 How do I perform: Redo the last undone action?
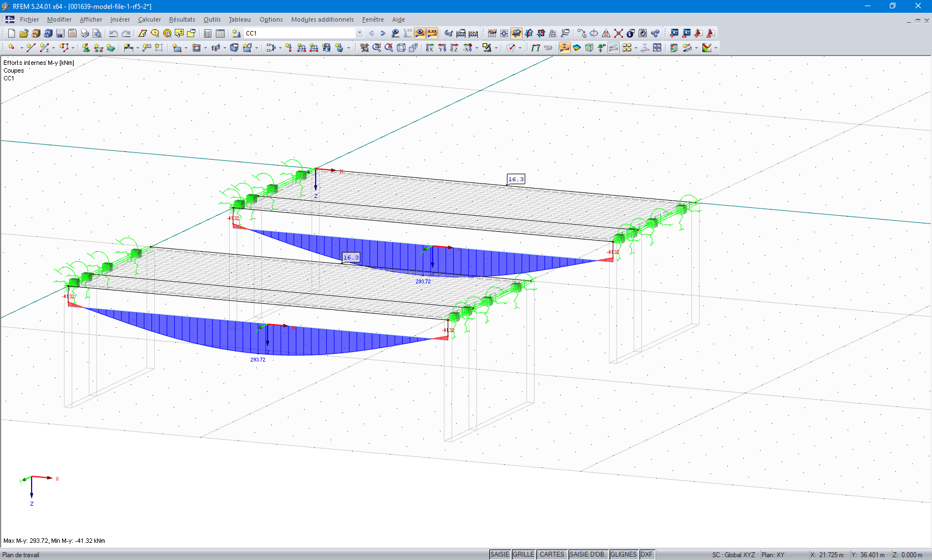pos(126,33)
